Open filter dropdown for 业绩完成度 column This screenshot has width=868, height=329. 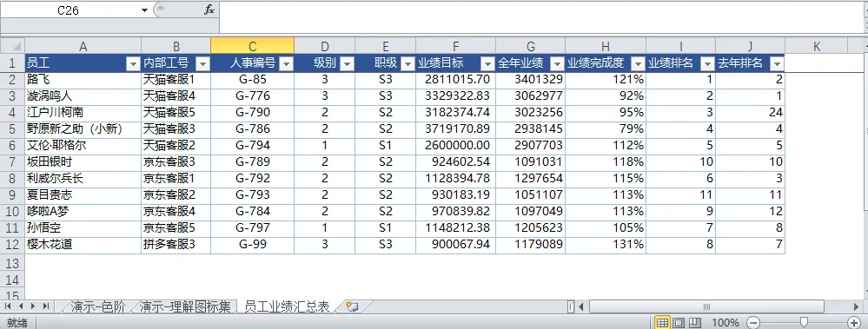pos(639,63)
